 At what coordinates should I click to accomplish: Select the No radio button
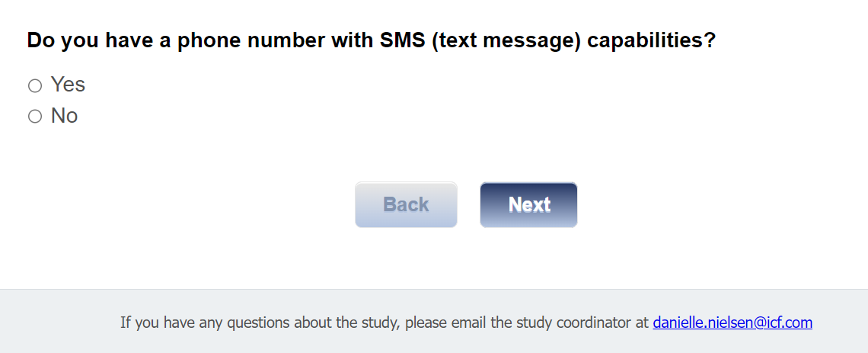[35, 117]
